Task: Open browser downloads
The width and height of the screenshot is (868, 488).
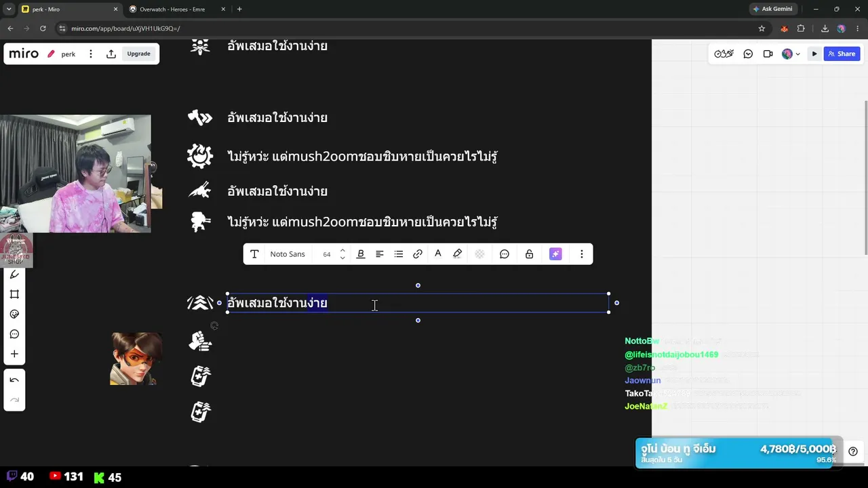Action: pos(825,28)
